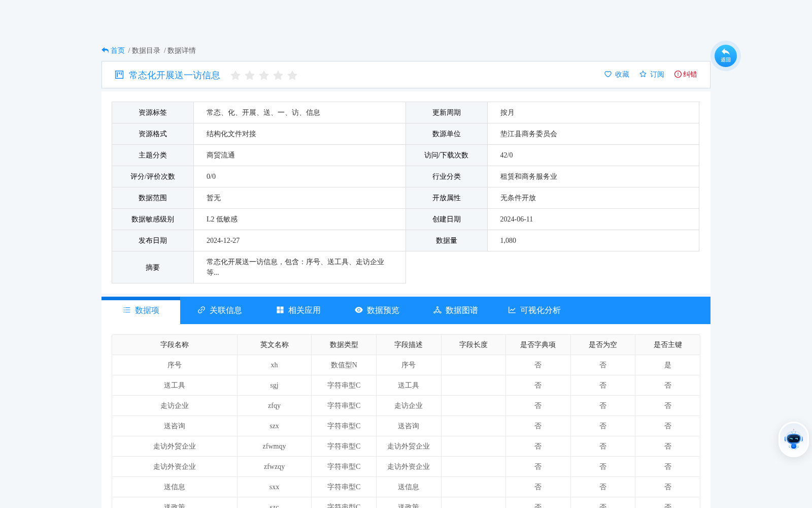Click the 英文名称 column header
This screenshot has width=812, height=508.
(274, 345)
